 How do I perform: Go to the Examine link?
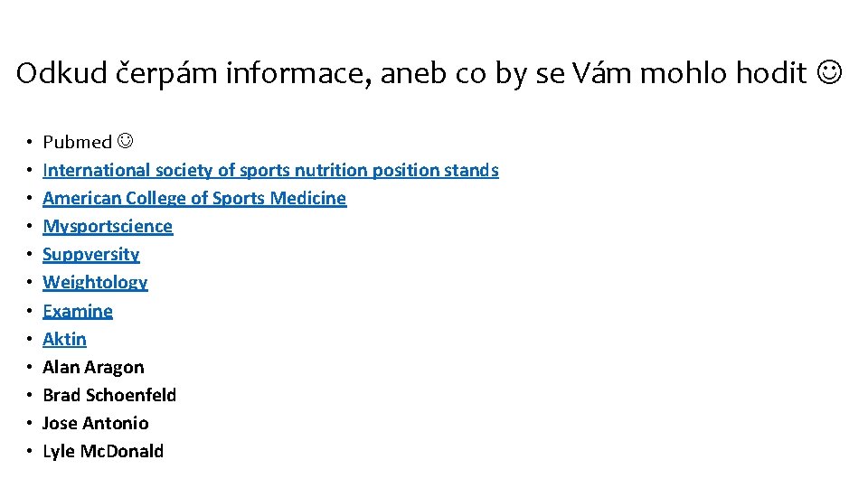pyautogui.click(x=78, y=311)
